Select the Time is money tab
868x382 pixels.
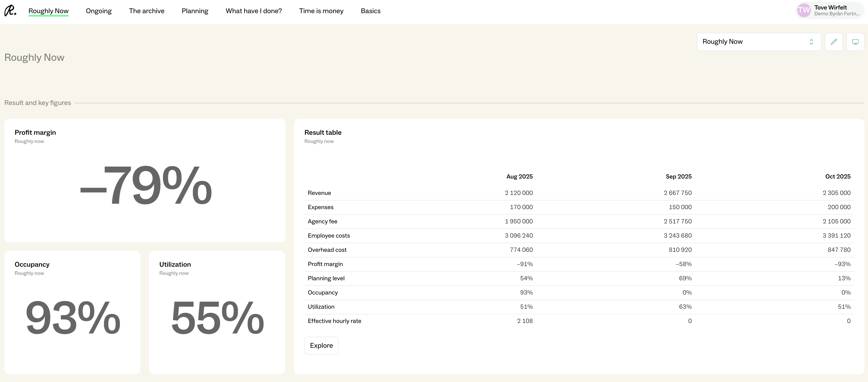(x=321, y=11)
